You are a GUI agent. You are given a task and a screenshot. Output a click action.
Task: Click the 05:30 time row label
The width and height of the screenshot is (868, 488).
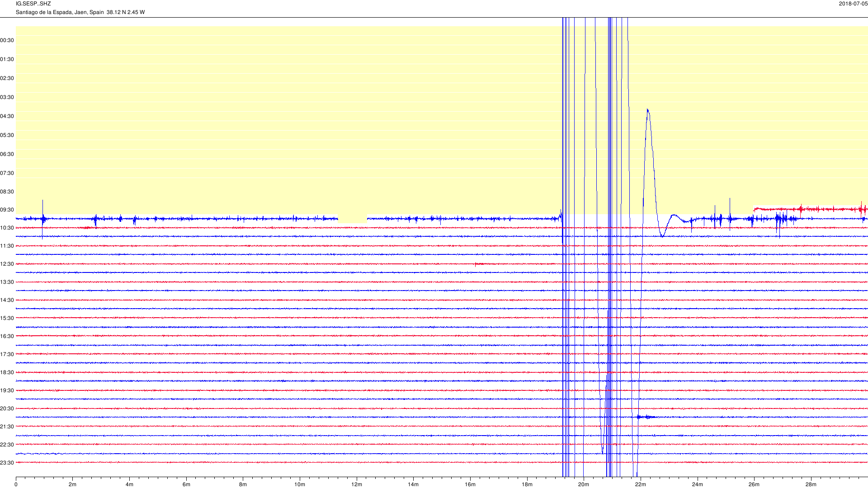[x=7, y=135]
